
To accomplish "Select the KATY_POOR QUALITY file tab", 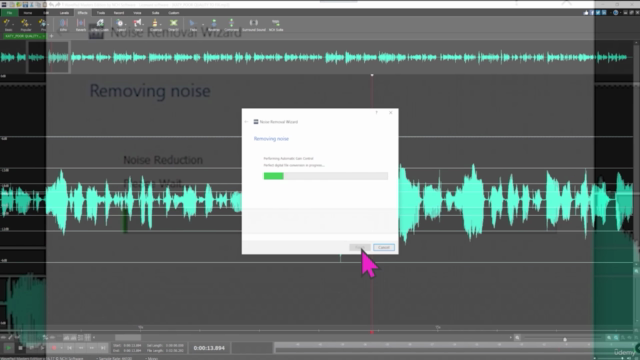I will (x=24, y=36).
